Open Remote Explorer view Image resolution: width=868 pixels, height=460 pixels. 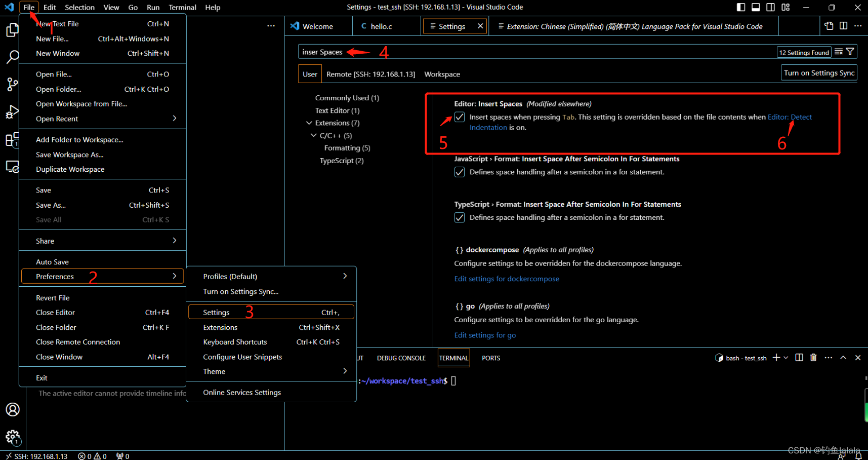pyautogui.click(x=12, y=167)
